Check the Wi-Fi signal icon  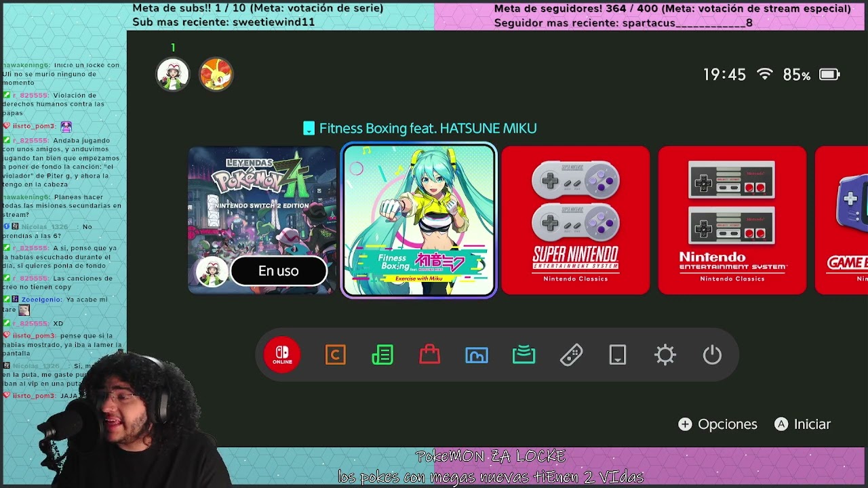[x=765, y=74]
